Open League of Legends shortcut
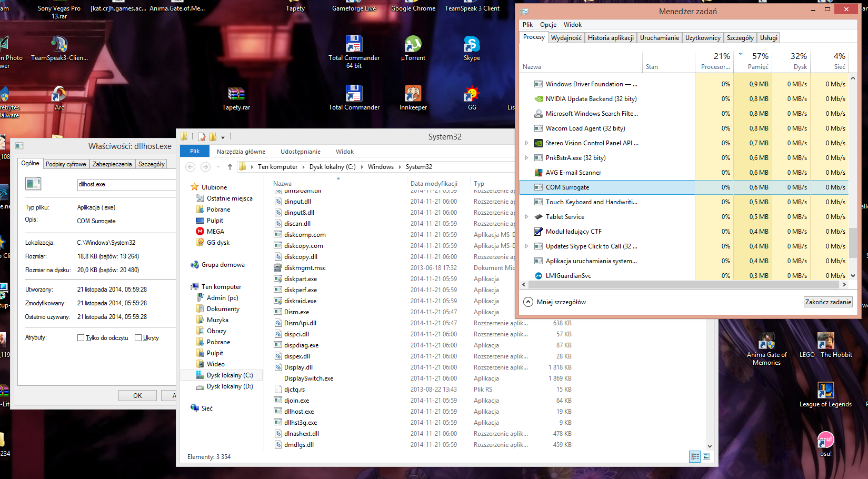Viewport: 868px width, 479px height. 825,392
